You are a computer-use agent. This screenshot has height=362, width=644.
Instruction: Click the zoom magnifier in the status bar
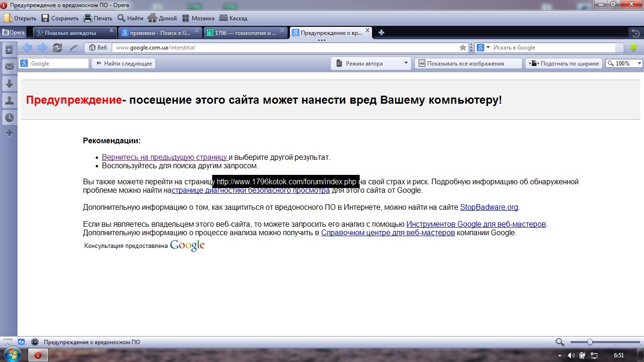[x=560, y=342]
